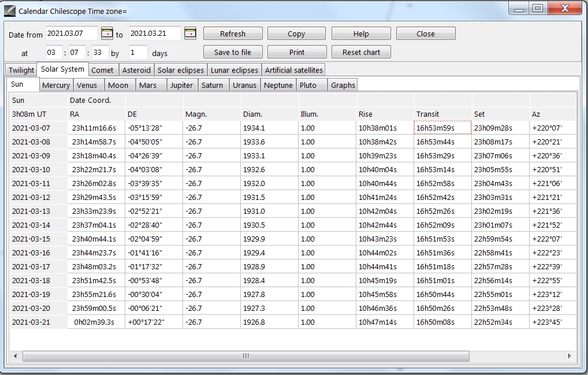Click the days interval input field
This screenshot has height=375, width=588.
pyautogui.click(x=138, y=53)
